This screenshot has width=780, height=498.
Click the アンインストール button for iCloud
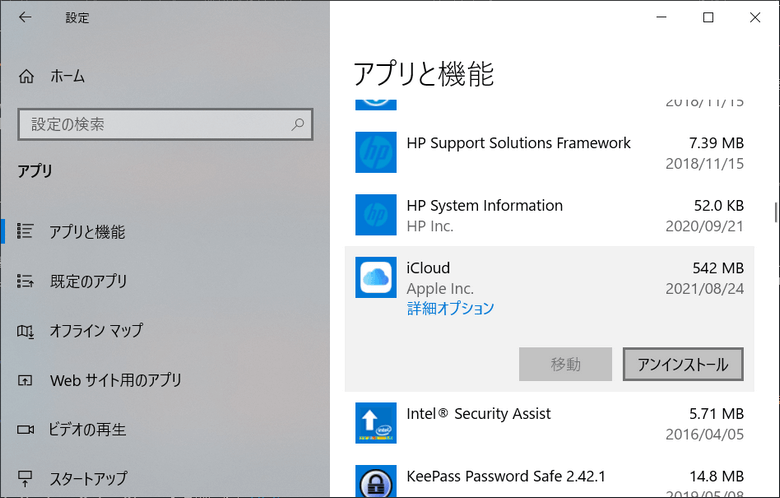pos(683,364)
